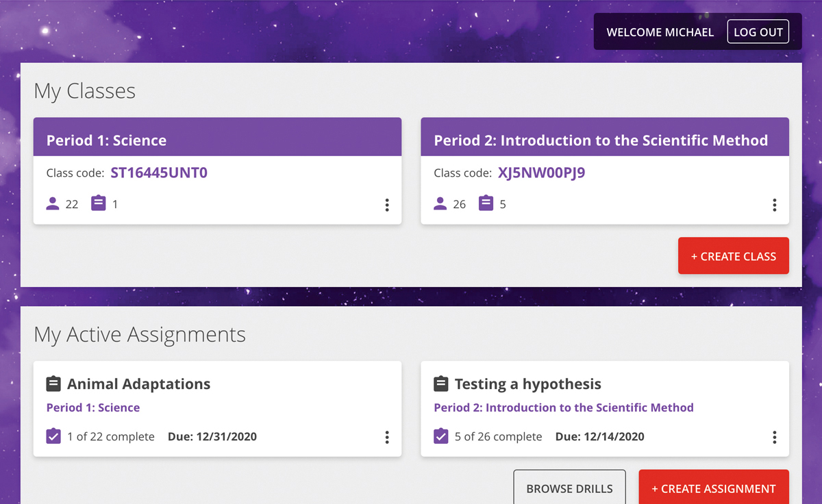
Task: Follow the Period 1: Science link under Animal Adaptations
Action: point(93,407)
